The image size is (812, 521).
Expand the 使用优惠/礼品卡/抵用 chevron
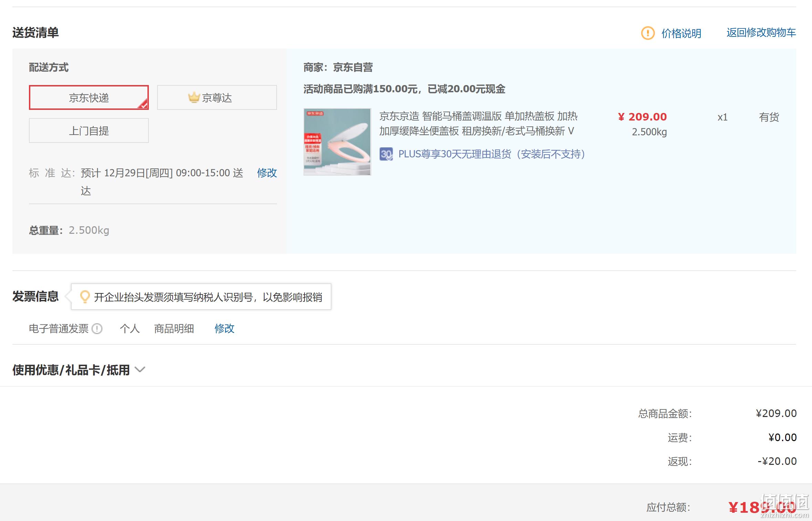[140, 370]
